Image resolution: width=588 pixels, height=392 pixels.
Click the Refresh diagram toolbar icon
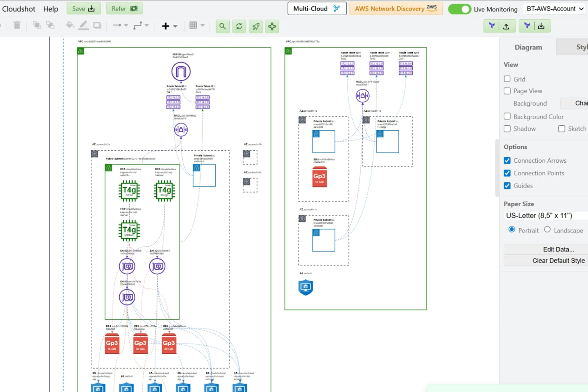coord(239,26)
